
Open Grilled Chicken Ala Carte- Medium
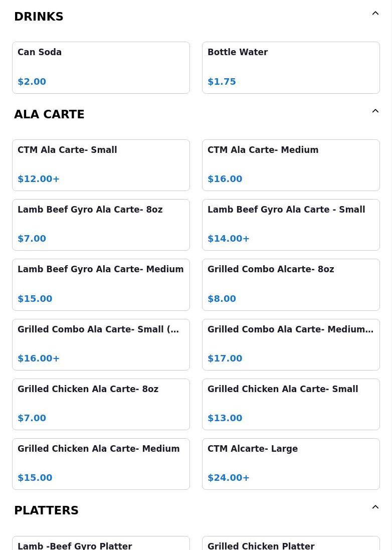point(101,464)
